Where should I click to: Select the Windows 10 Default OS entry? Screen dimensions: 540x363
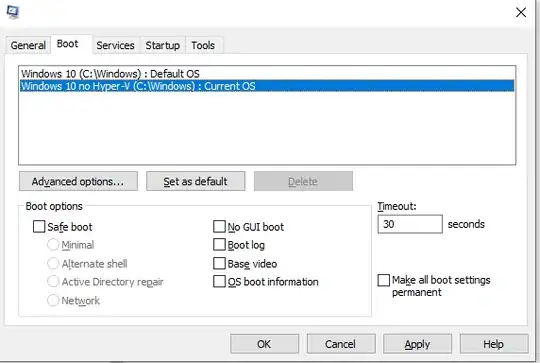[x=267, y=74]
